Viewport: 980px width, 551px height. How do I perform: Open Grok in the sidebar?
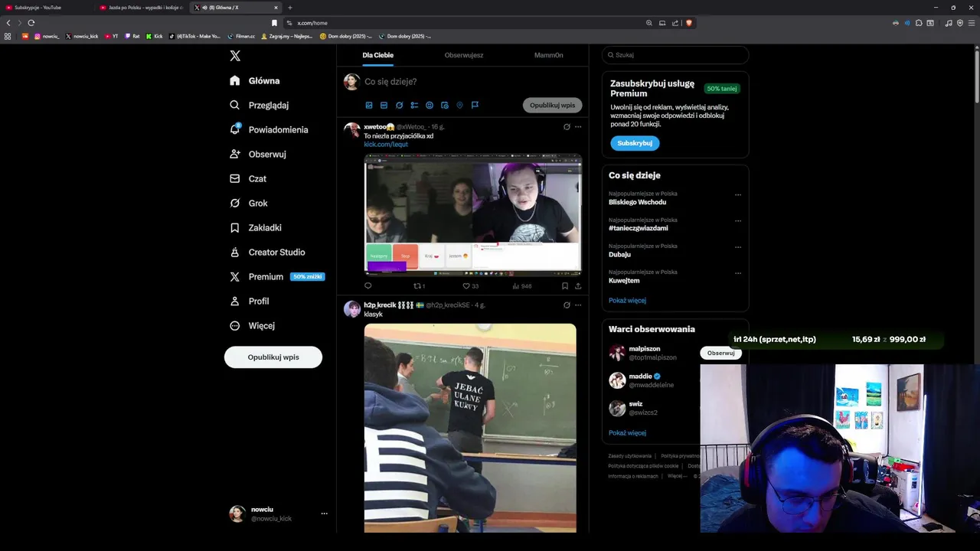point(249,203)
